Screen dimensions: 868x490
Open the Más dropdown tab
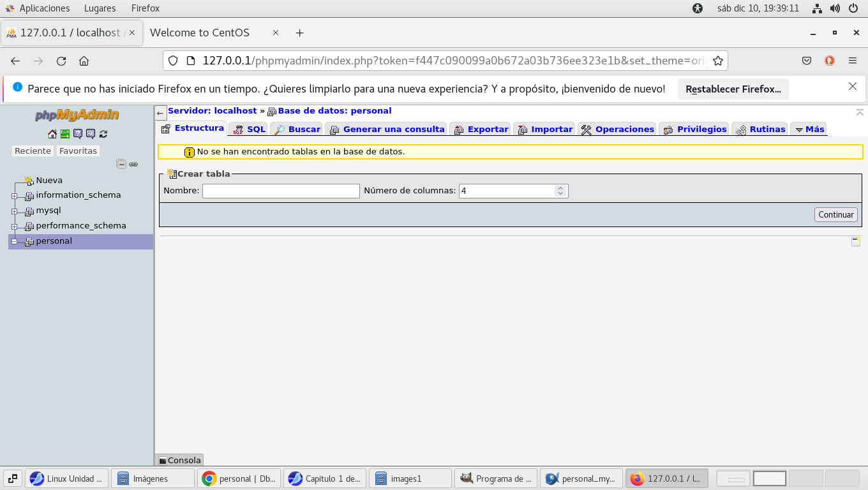809,129
